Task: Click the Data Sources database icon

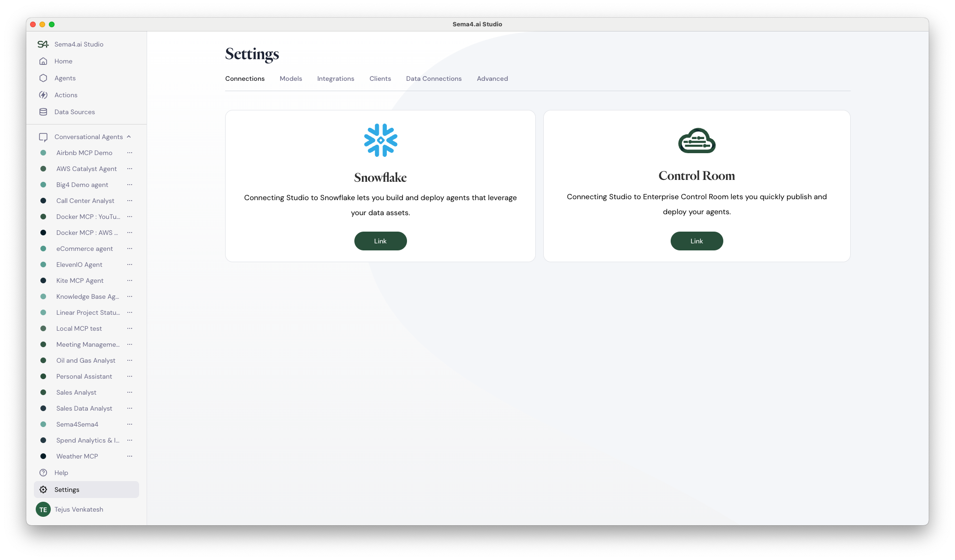Action: tap(43, 112)
